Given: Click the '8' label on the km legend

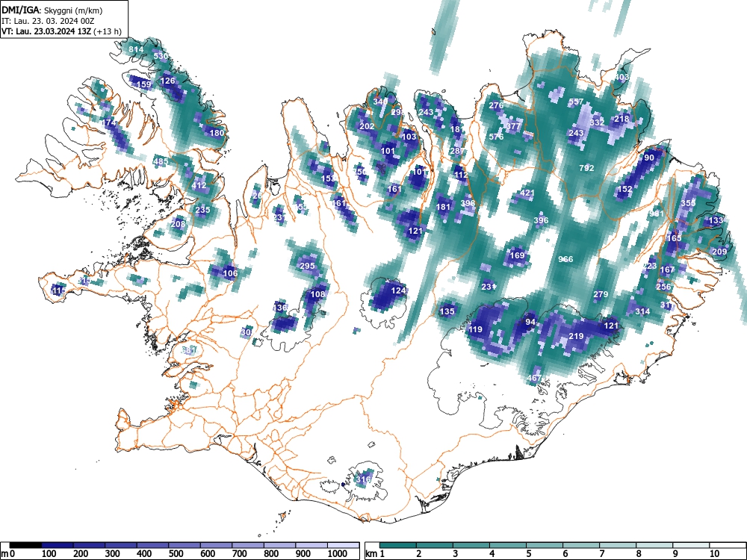Looking at the screenshot, I should pos(639,554).
